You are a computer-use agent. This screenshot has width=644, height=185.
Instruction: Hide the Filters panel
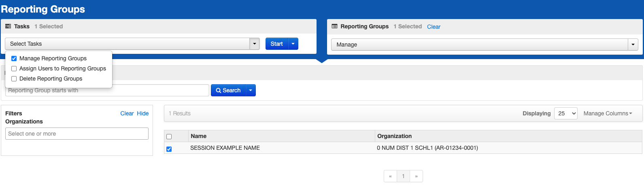pyautogui.click(x=142, y=113)
